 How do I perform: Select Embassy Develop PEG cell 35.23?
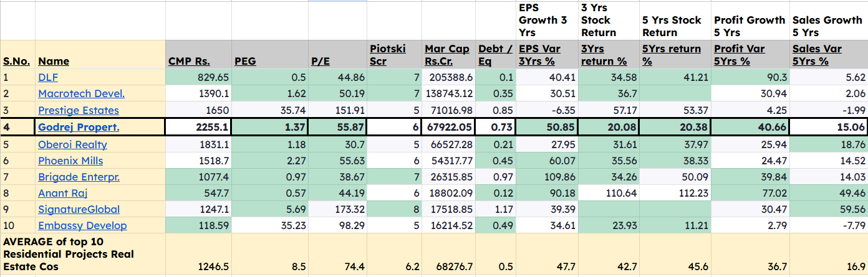pos(270,225)
